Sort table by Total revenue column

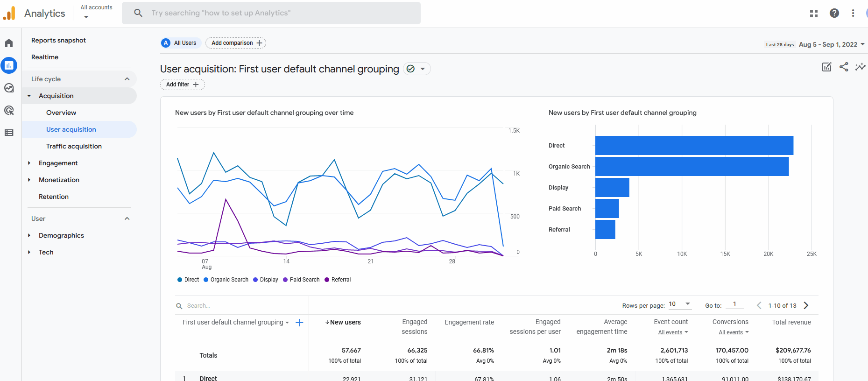tap(791, 322)
